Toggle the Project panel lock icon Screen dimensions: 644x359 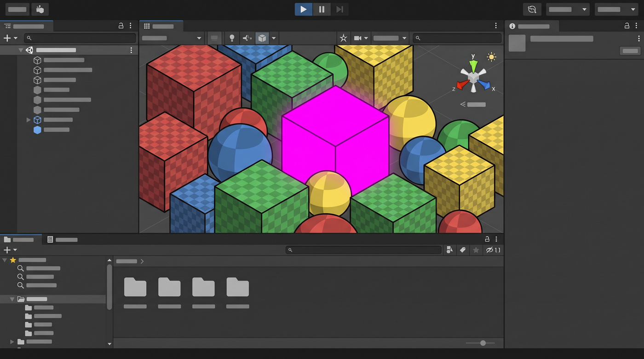coord(487,239)
